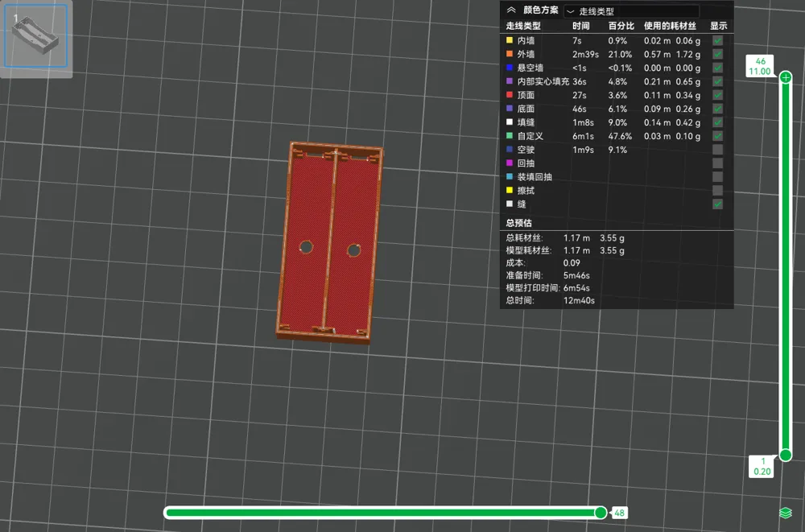This screenshot has height=532, width=805.
Task: Toggle 擦拭 wipe display checkbox
Action: (x=718, y=190)
